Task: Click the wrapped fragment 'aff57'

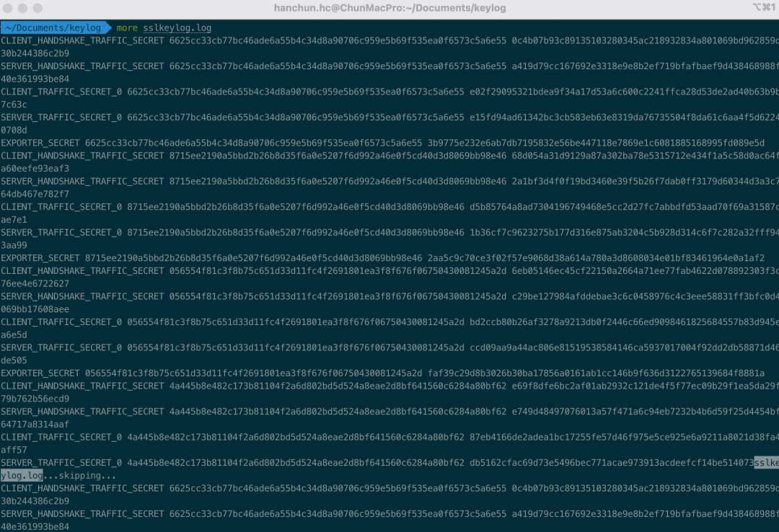Action: point(14,450)
